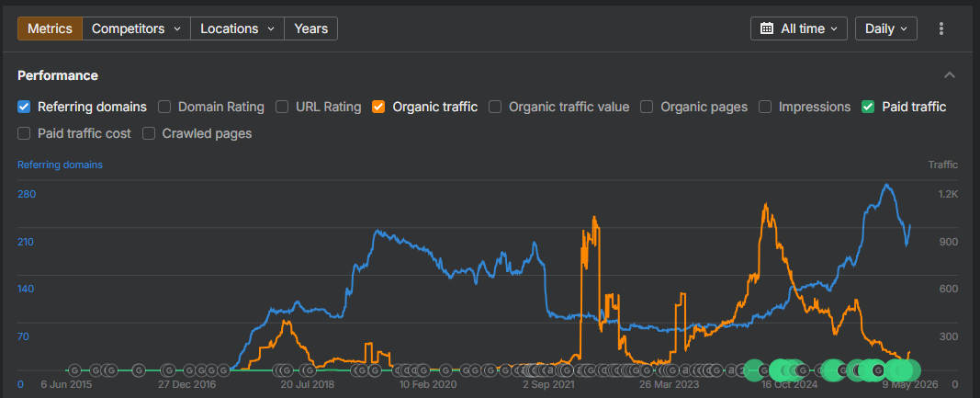Click the 1.2K traffic axis value
Screen dimensions: 980x398
click(948, 194)
